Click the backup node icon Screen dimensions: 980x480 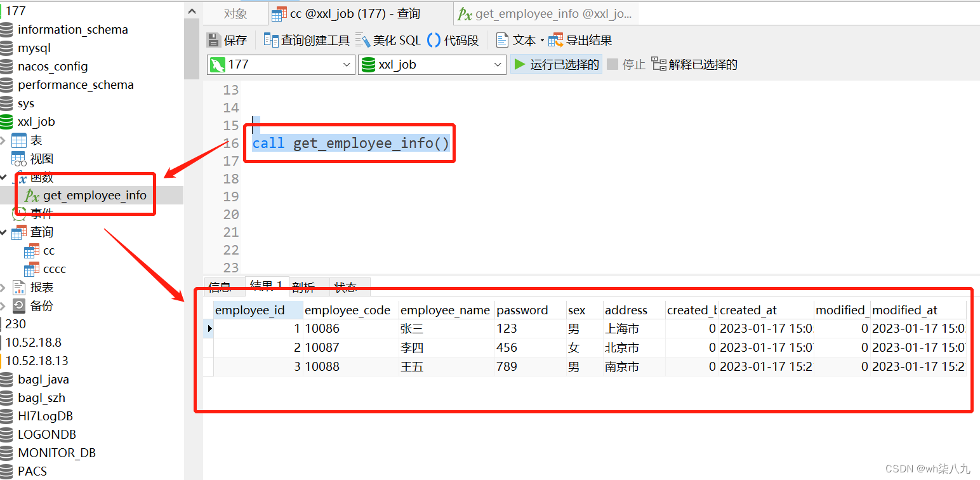(x=19, y=306)
